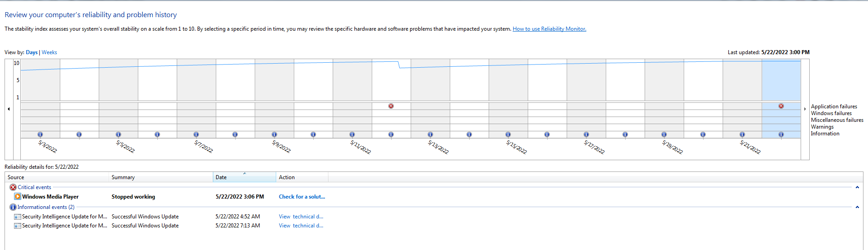Image resolution: width=868 pixels, height=250 pixels.
Task: Collapse the Informational events group chevron
Action: (857, 207)
